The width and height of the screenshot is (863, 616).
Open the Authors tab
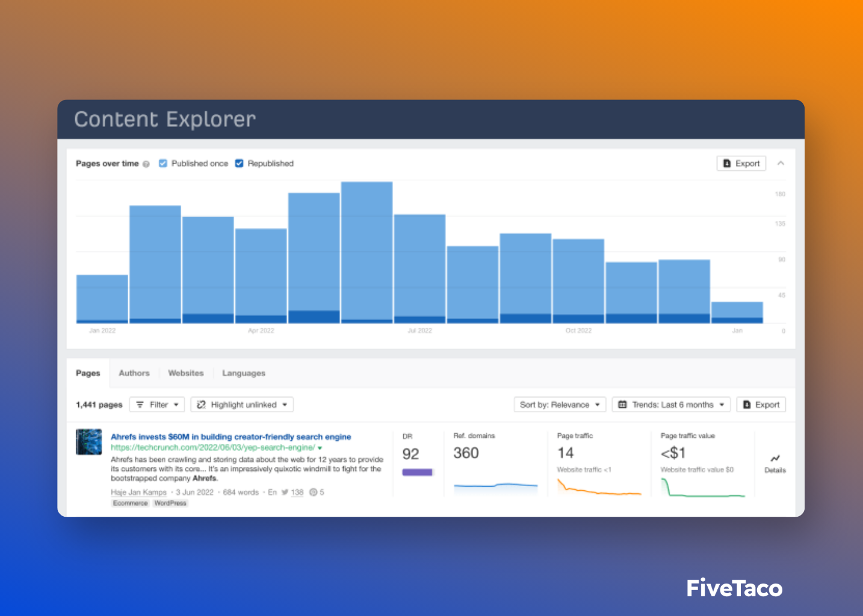point(134,373)
